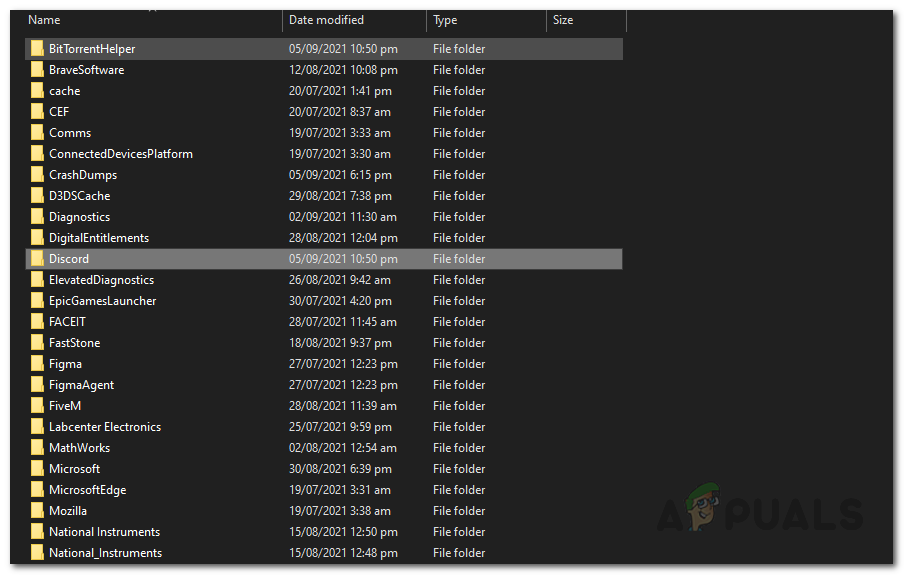Click the Discord folder icon
This screenshot has width=904, height=575.
click(x=37, y=259)
